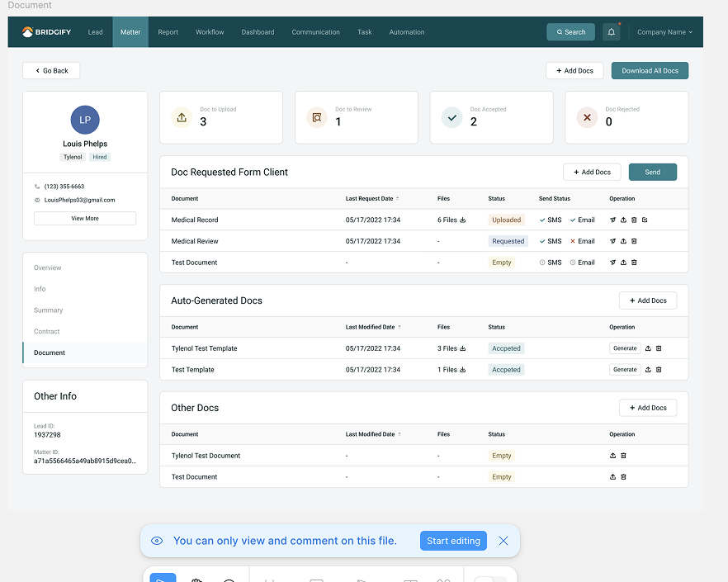The width and height of the screenshot is (728, 582).
Task: Upload a file for Medical Review
Action: [623, 241]
